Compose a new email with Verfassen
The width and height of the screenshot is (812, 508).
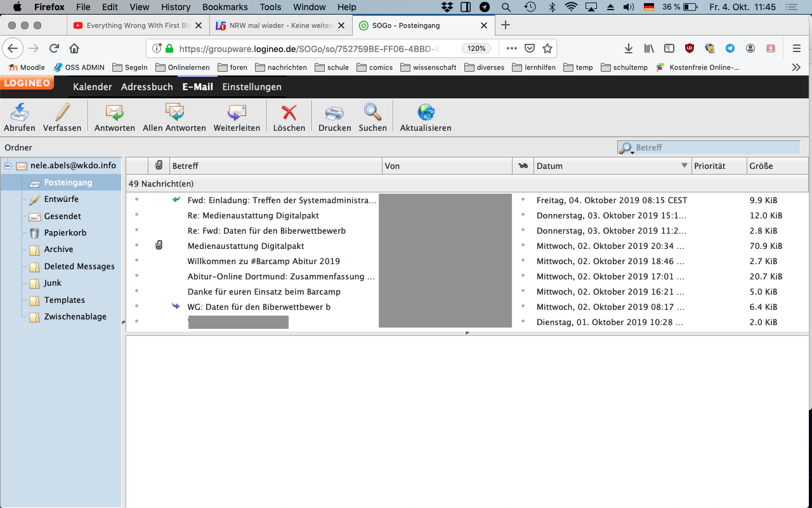pos(62,113)
